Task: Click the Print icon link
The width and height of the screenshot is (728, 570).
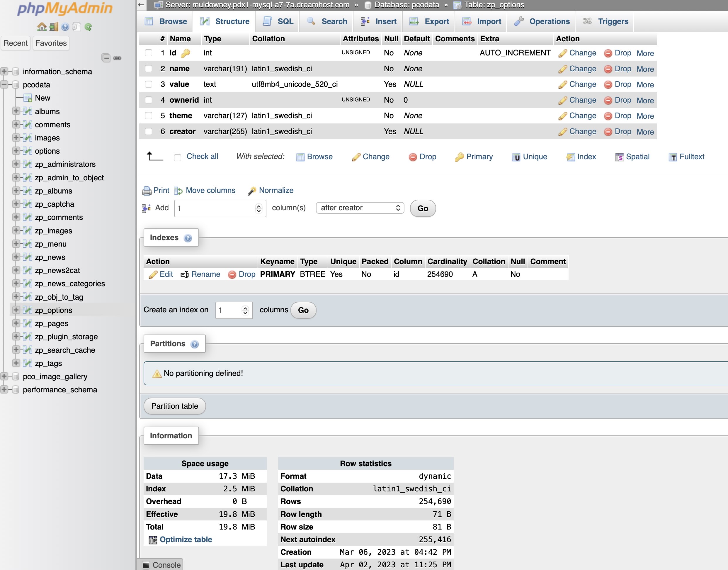Action: pos(147,191)
